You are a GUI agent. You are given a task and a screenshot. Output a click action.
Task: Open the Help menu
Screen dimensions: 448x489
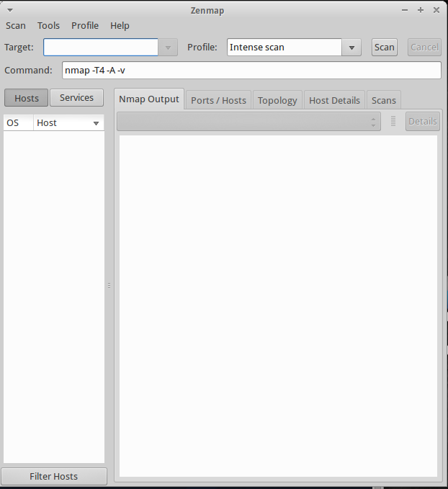(120, 26)
